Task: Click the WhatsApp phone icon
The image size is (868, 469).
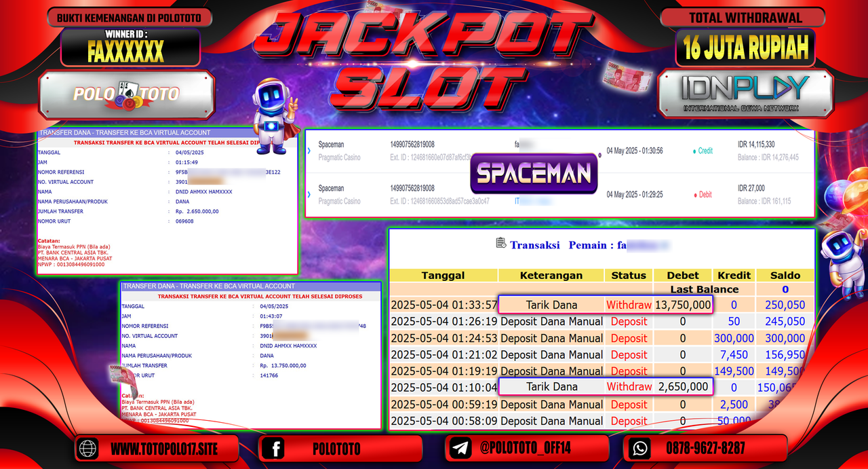Action: (x=638, y=449)
